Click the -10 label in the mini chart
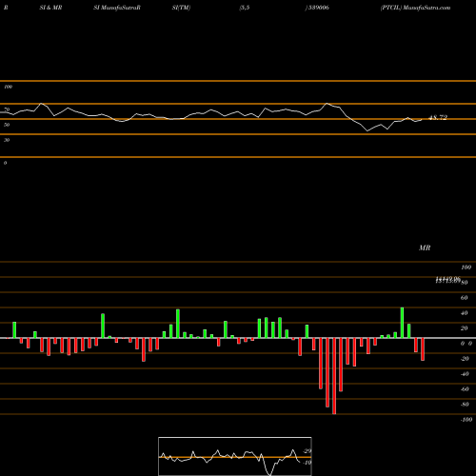Viewport: 476px width, 476px height. click(307, 463)
